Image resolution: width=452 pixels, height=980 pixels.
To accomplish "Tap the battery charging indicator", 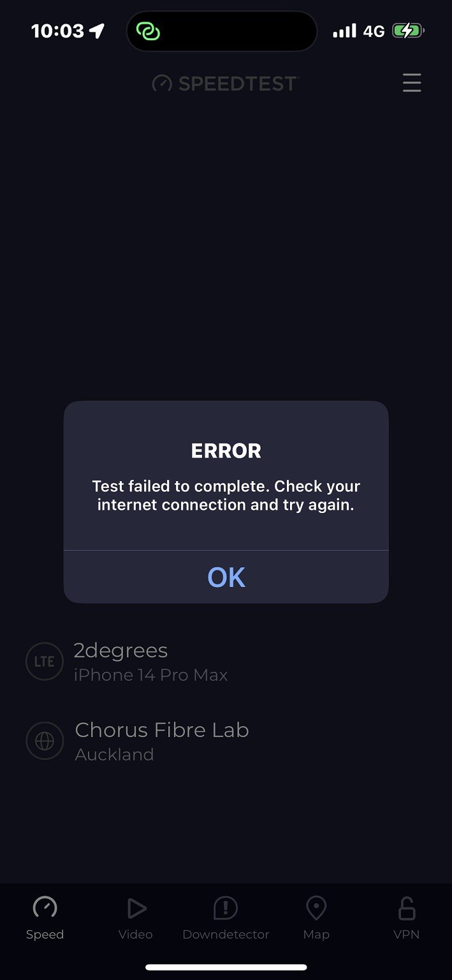I will [408, 31].
